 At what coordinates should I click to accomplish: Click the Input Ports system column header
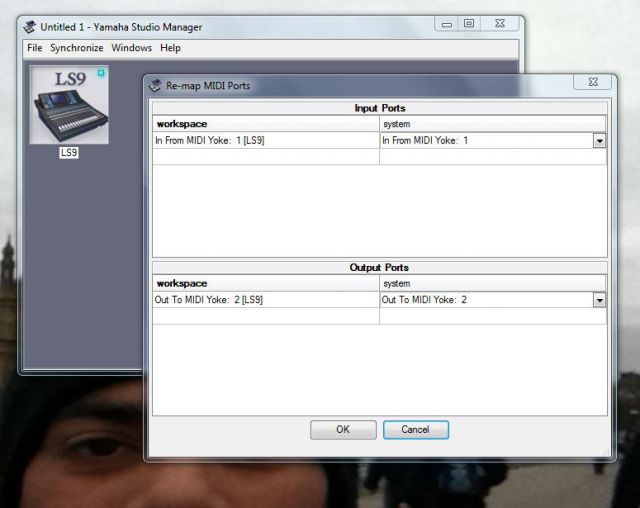(493, 124)
